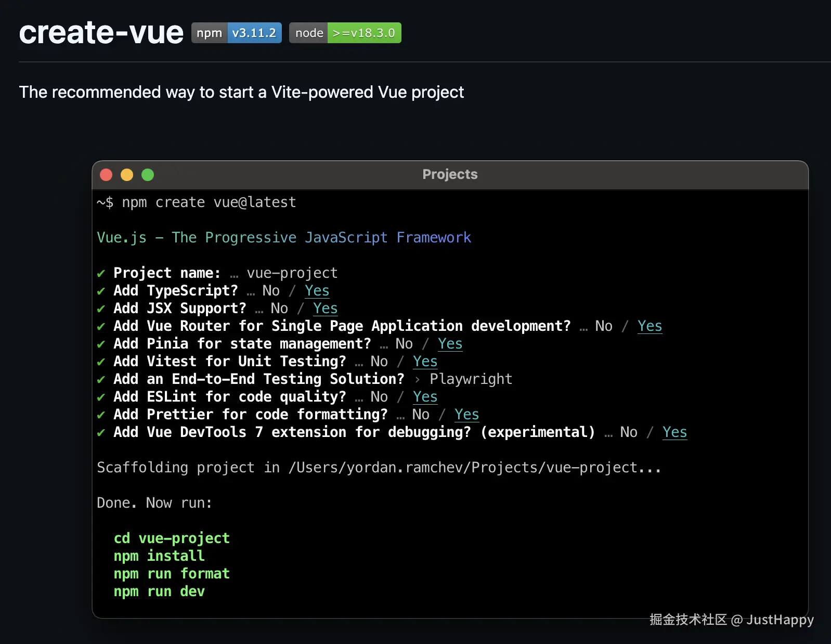
Task: Click the Playwright end-to-end testing choice
Action: [x=471, y=379]
